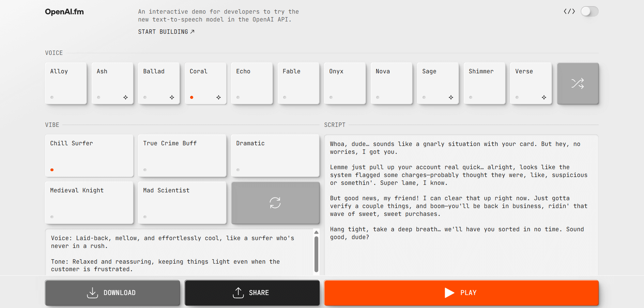Select the Shimmer voice

(x=485, y=83)
